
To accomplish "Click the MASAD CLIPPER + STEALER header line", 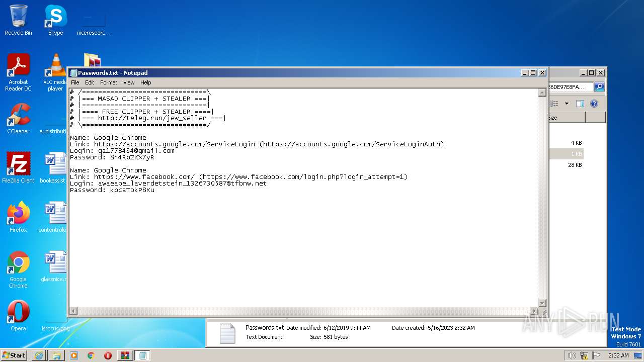I will (140, 99).
